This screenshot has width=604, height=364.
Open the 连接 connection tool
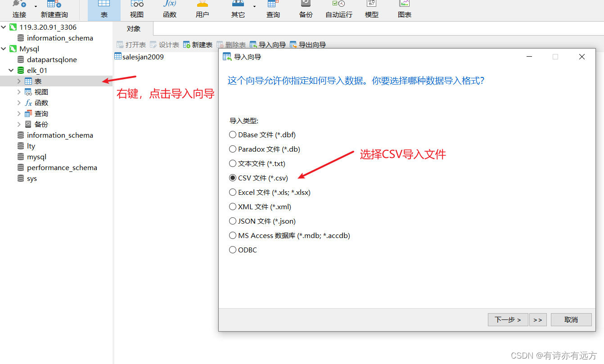pos(19,9)
